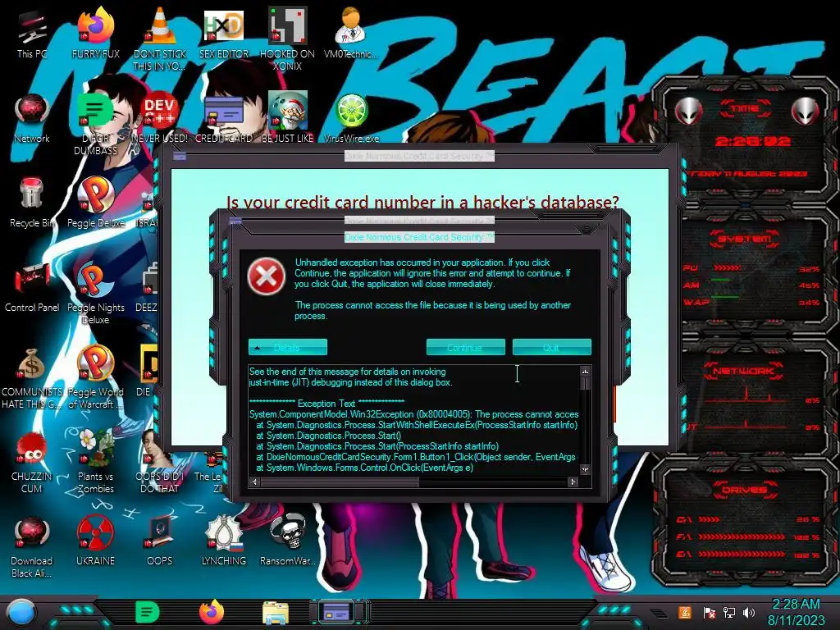Click the NETWORK widget header

click(745, 370)
